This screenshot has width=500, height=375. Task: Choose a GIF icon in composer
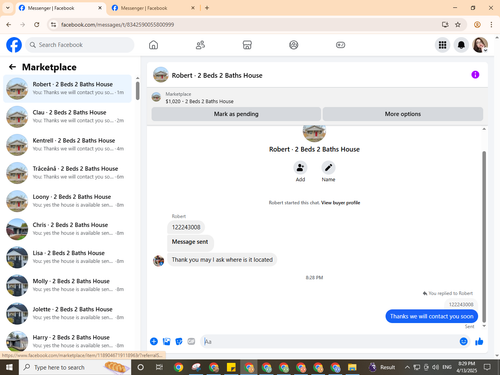(191, 341)
